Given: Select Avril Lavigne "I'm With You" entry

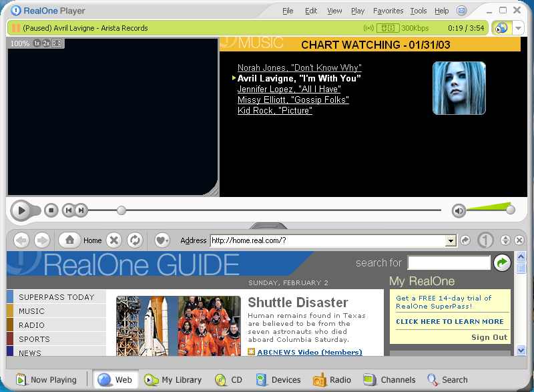Looking at the screenshot, I should click(299, 78).
